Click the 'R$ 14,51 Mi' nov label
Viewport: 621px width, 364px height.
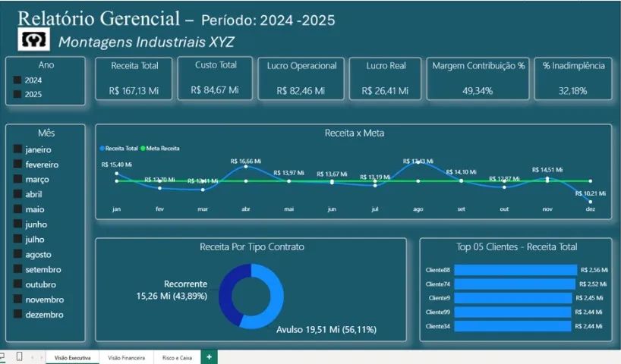547,170
